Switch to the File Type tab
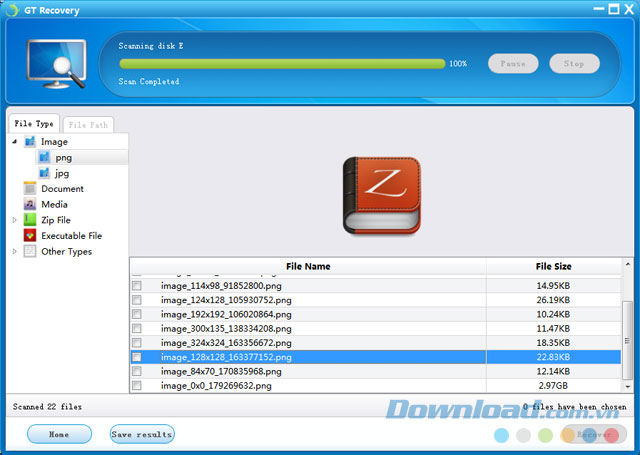The image size is (640, 455). 34,124
